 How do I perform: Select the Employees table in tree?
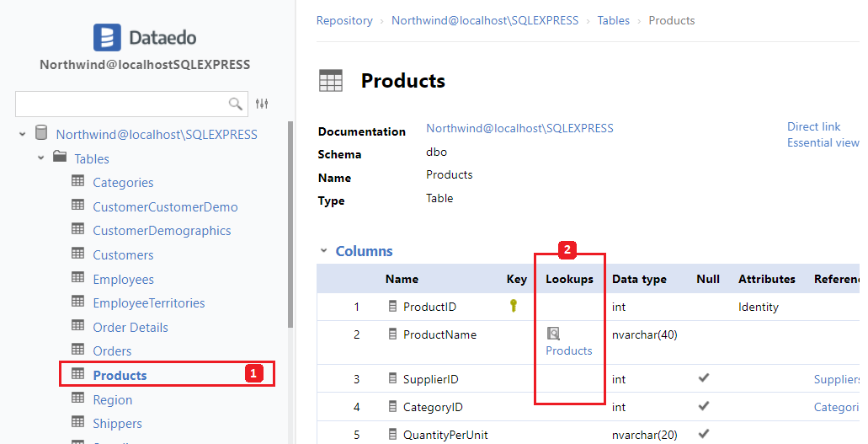pos(123,279)
